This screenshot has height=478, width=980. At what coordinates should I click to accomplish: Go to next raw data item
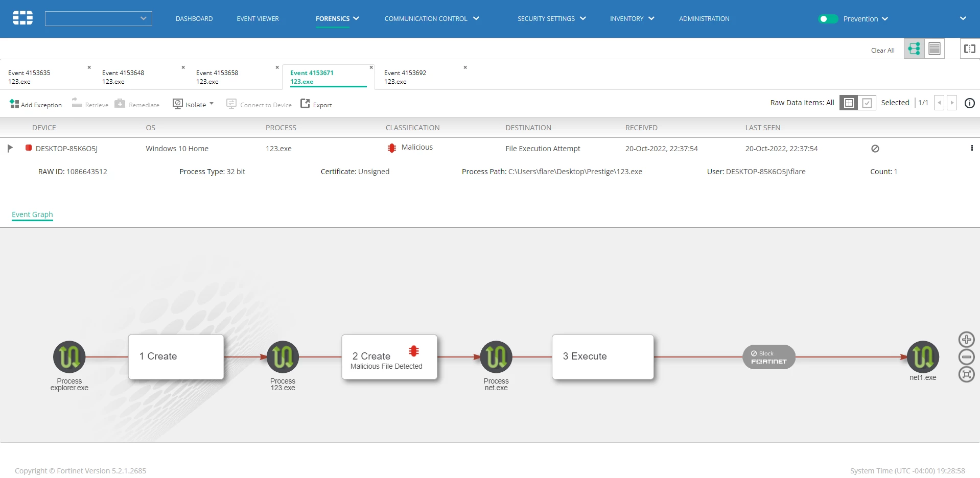point(952,103)
